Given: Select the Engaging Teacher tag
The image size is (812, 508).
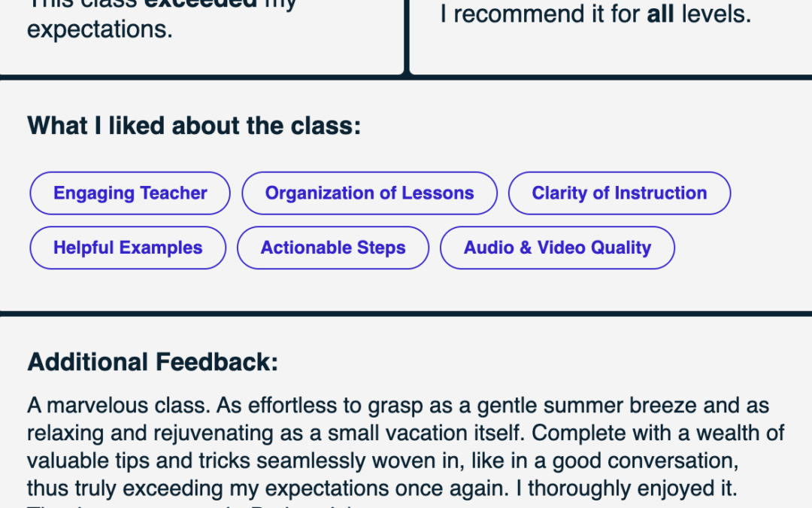Looking at the screenshot, I should (130, 193).
